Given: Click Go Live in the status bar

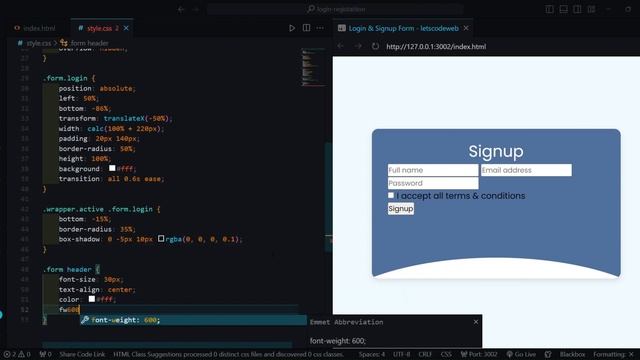Looking at the screenshot, I should click(521, 354).
